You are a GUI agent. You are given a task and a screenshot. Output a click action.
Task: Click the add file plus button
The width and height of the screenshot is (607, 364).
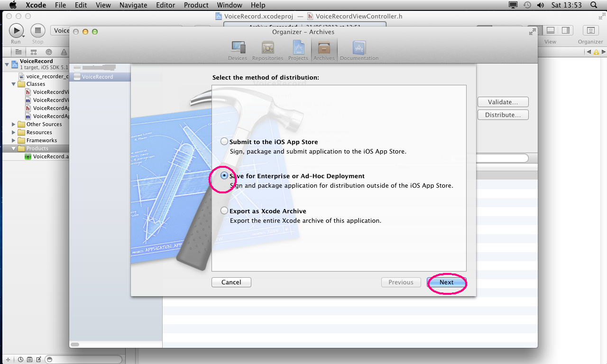pyautogui.click(x=8, y=360)
